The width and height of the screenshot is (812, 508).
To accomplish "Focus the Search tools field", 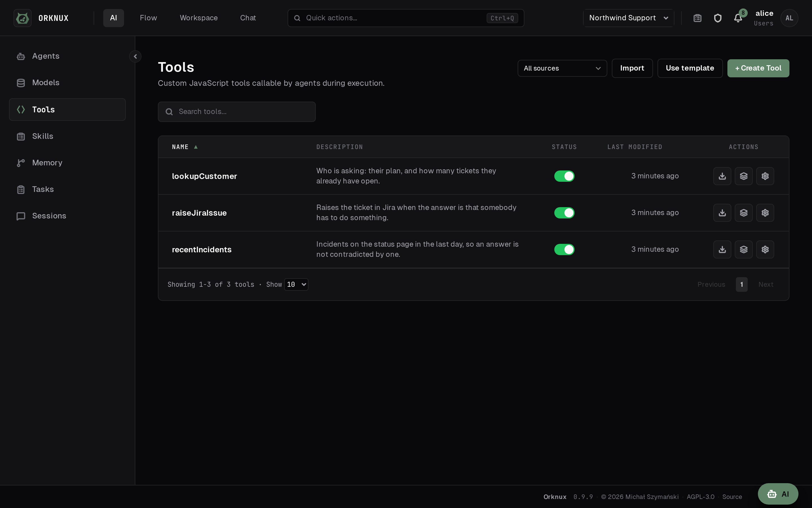I will click(x=237, y=112).
